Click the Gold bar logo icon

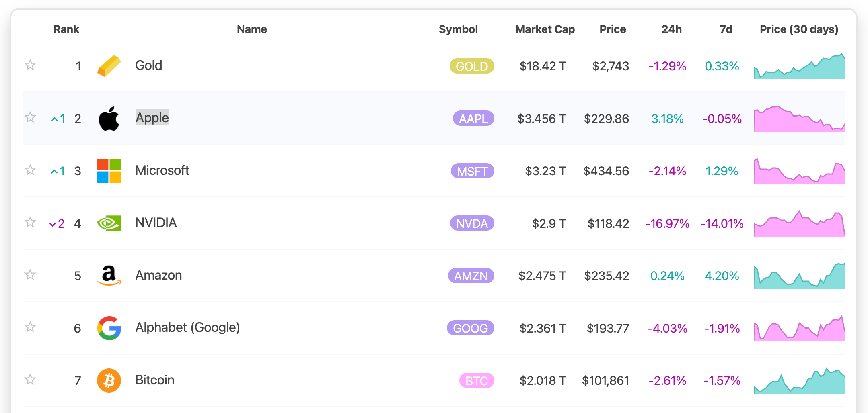109,66
